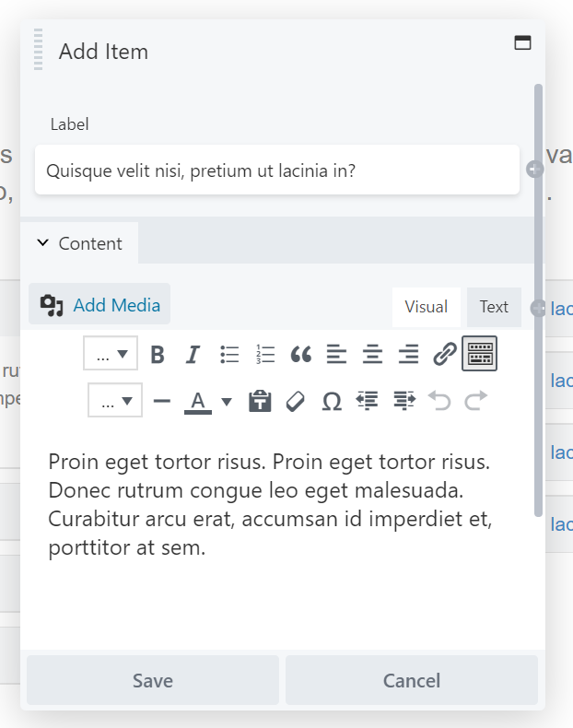Switch to the Visual editor tab
This screenshot has width=573, height=728.
coord(426,307)
